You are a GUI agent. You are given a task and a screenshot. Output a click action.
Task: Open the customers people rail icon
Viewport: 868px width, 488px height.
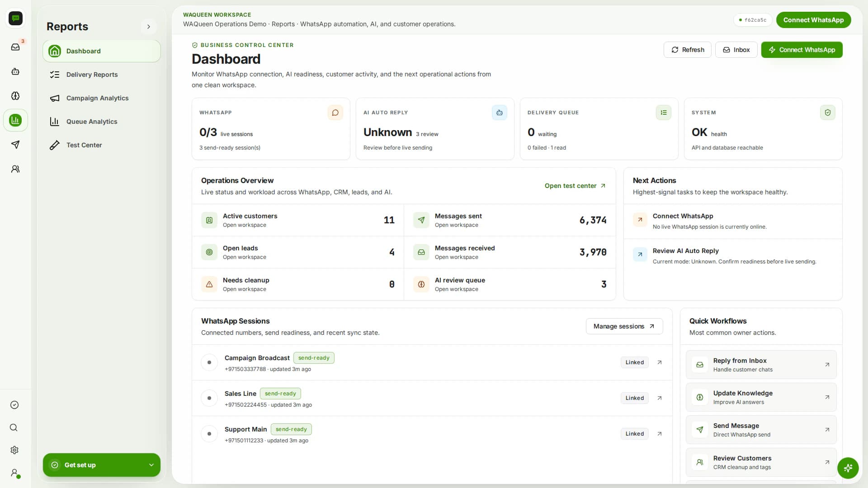(x=15, y=169)
